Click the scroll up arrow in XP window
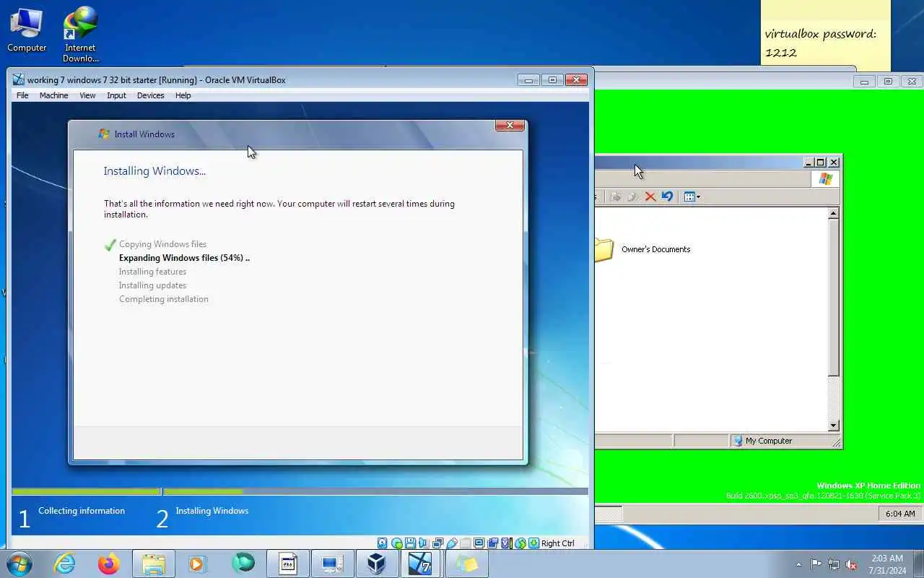Image resolution: width=924 pixels, height=578 pixels. click(x=834, y=213)
